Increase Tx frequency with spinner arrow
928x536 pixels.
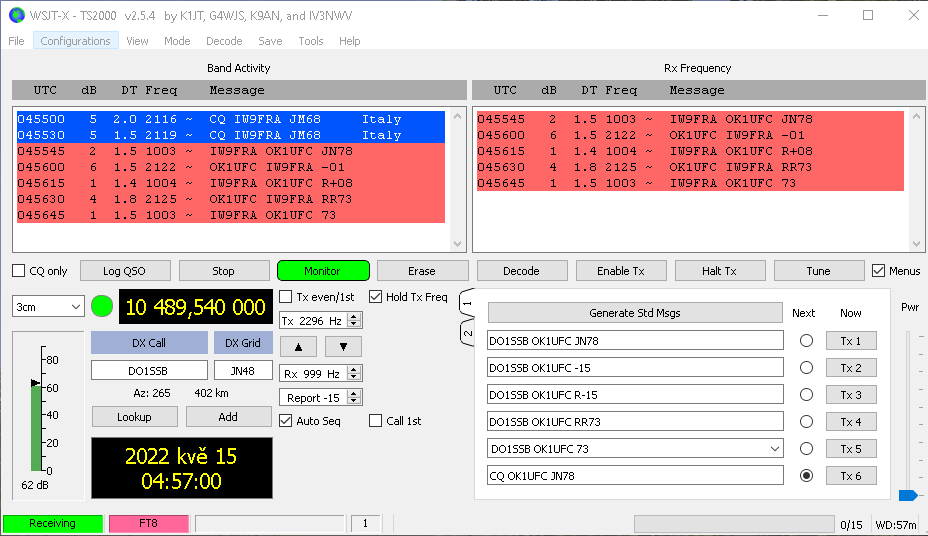(x=355, y=316)
